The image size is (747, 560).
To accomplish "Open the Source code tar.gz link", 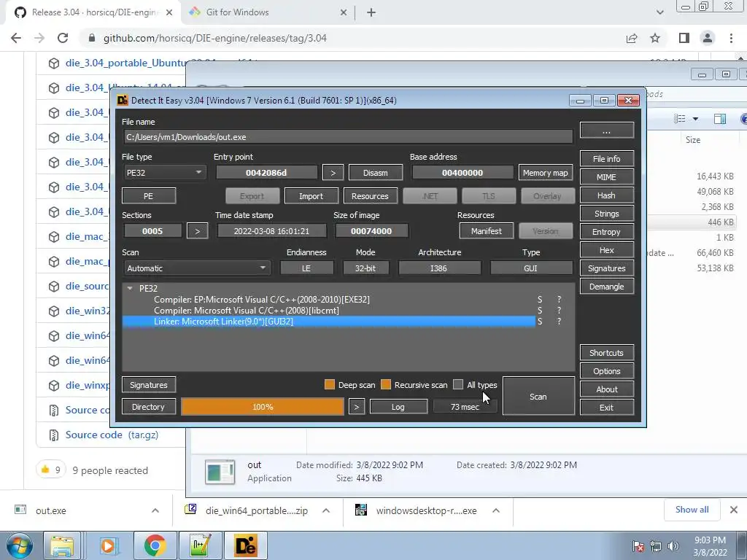I will (112, 435).
